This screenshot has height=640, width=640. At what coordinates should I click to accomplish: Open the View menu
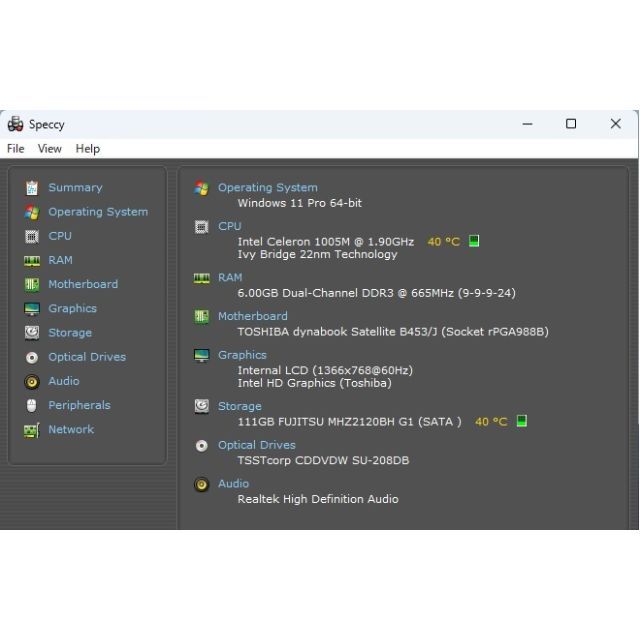coord(49,149)
